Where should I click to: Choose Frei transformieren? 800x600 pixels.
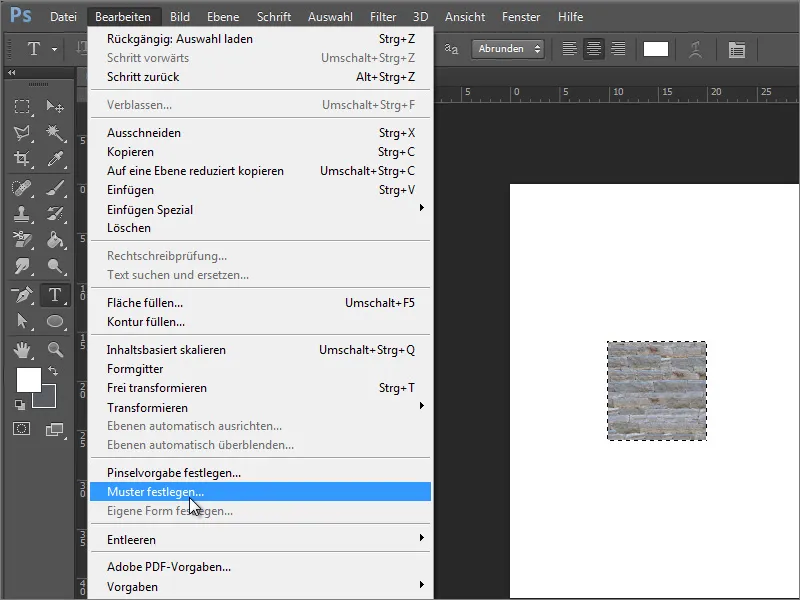pyautogui.click(x=261, y=388)
